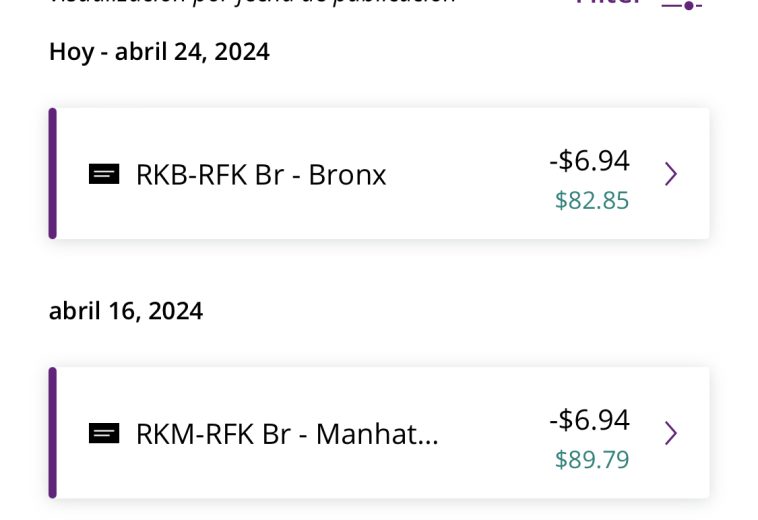Tap the partially visible Filter link
Image resolution: width=758 pixels, height=520 pixels.
point(609,2)
